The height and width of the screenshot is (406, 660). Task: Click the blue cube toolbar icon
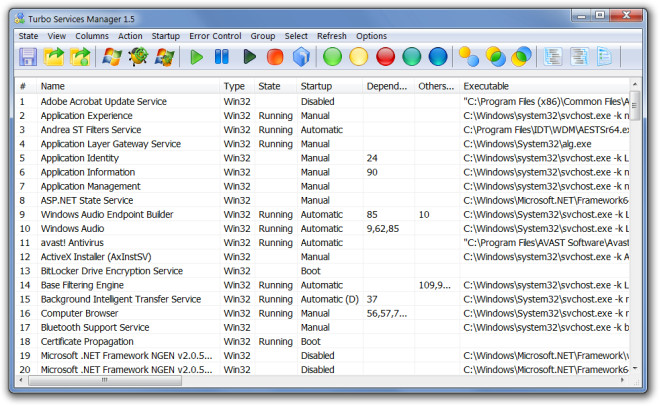[301, 57]
